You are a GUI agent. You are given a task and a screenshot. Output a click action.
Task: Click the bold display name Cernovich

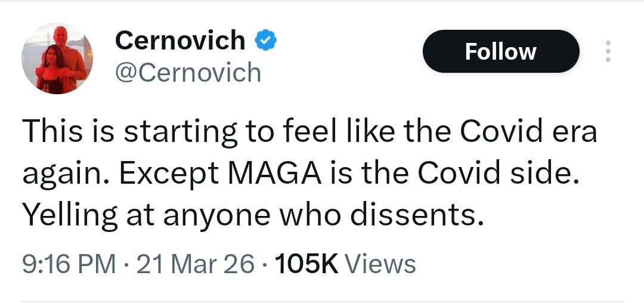click(x=179, y=41)
